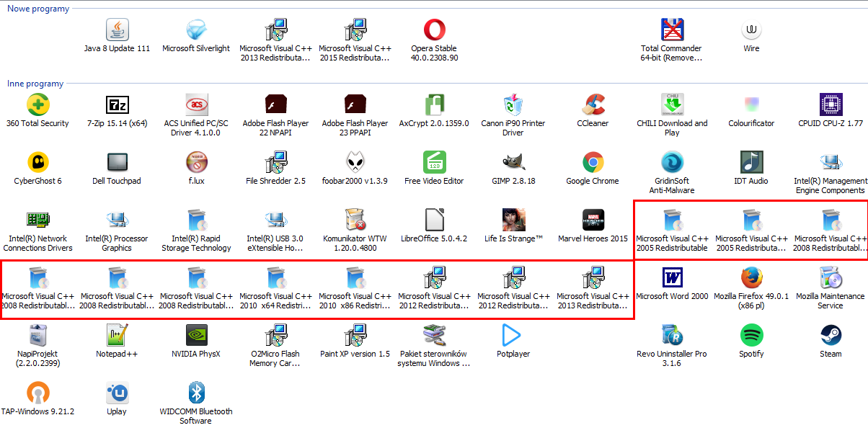Select Microsoft Visual C++ 2010 x86 icon
Viewport: 868px width, 433px height.
[x=355, y=277]
